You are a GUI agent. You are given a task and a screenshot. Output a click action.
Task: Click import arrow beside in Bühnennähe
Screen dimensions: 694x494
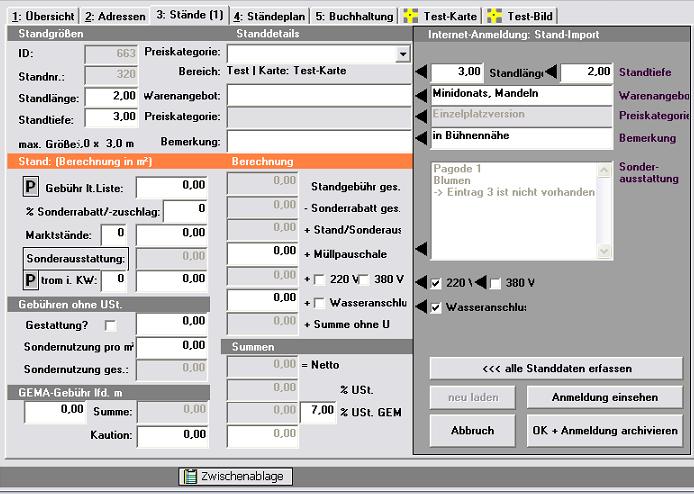point(422,137)
